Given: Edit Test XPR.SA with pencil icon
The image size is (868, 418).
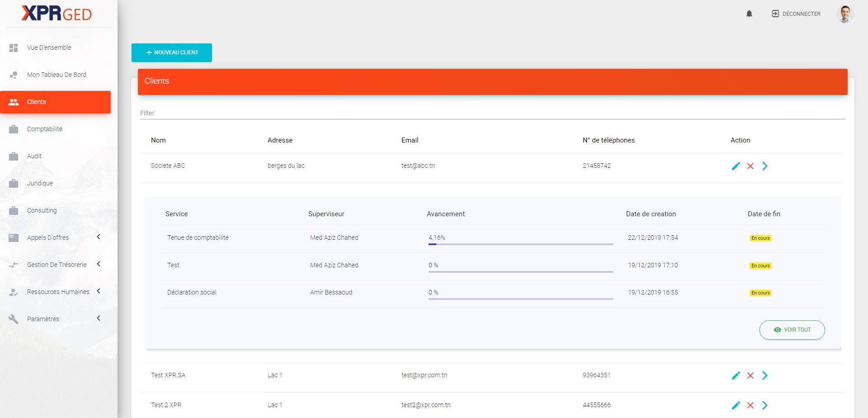Looking at the screenshot, I should coord(736,375).
